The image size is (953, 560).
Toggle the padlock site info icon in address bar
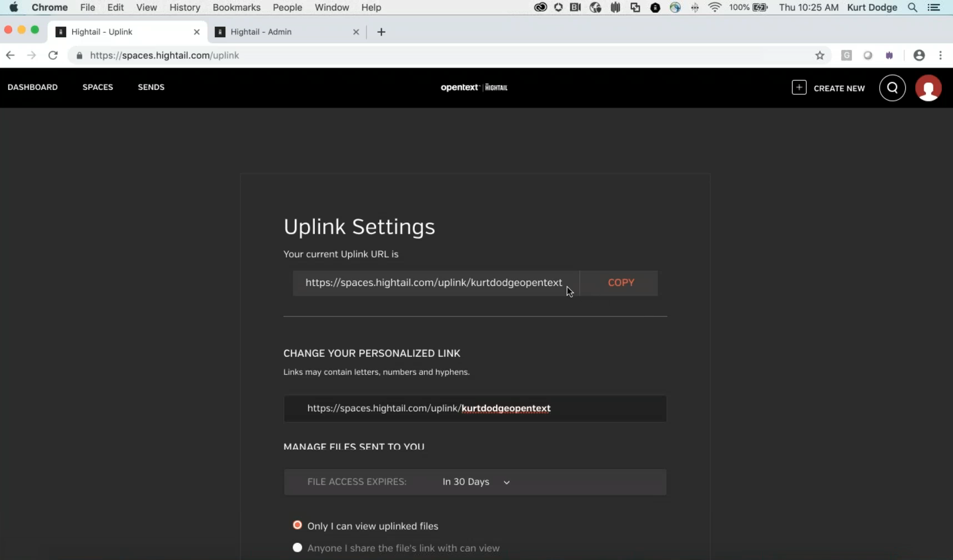pos(79,56)
